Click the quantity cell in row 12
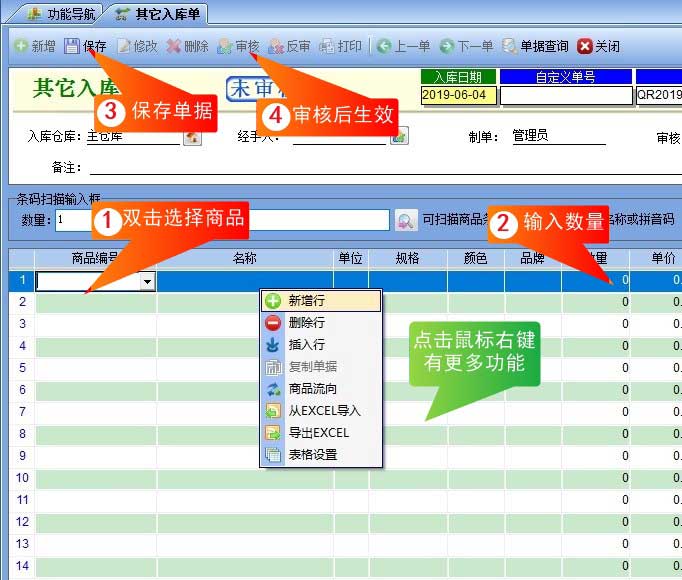Image resolution: width=682 pixels, height=580 pixels. tap(595, 522)
